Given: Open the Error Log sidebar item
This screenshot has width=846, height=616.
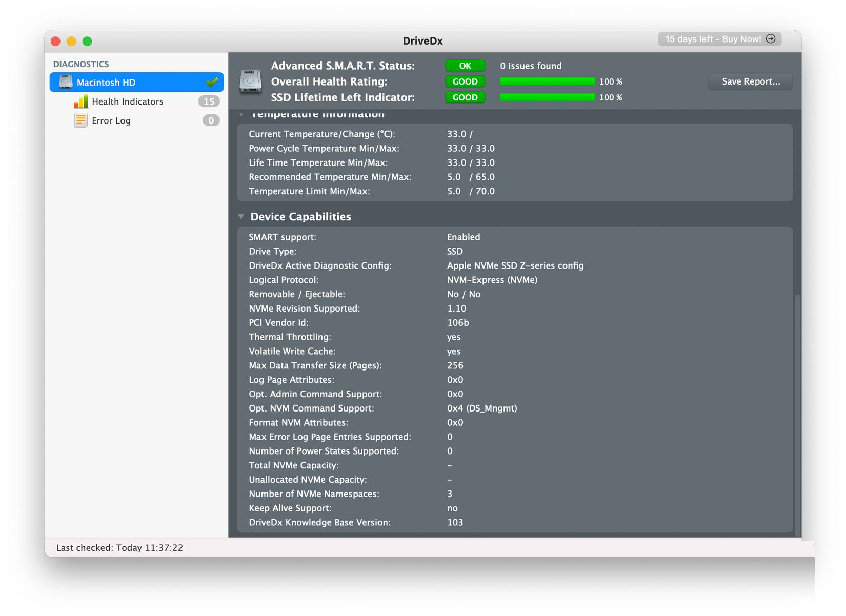Looking at the screenshot, I should (x=111, y=120).
